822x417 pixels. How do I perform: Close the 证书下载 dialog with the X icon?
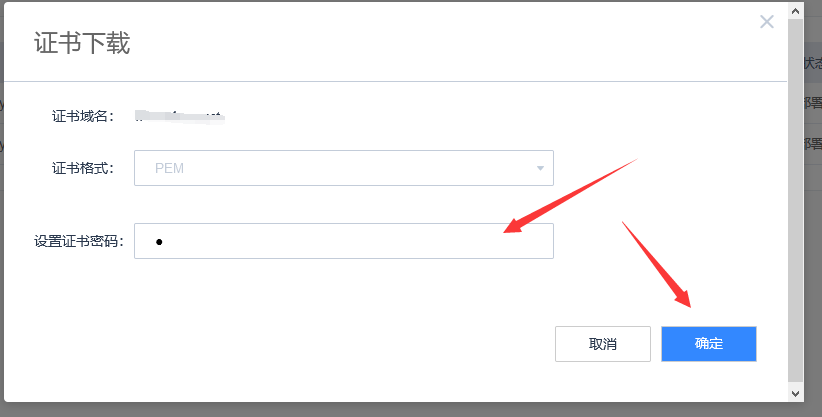point(766,22)
